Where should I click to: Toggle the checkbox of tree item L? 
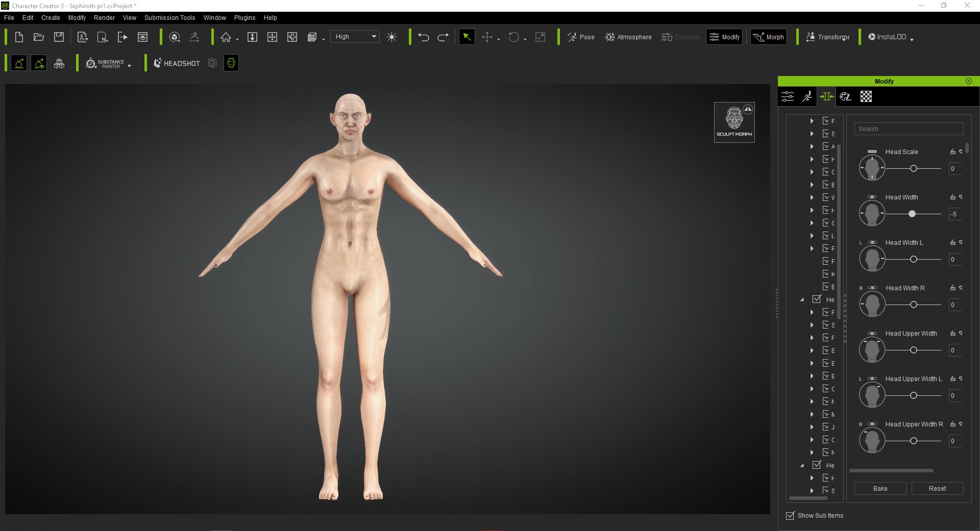826,236
